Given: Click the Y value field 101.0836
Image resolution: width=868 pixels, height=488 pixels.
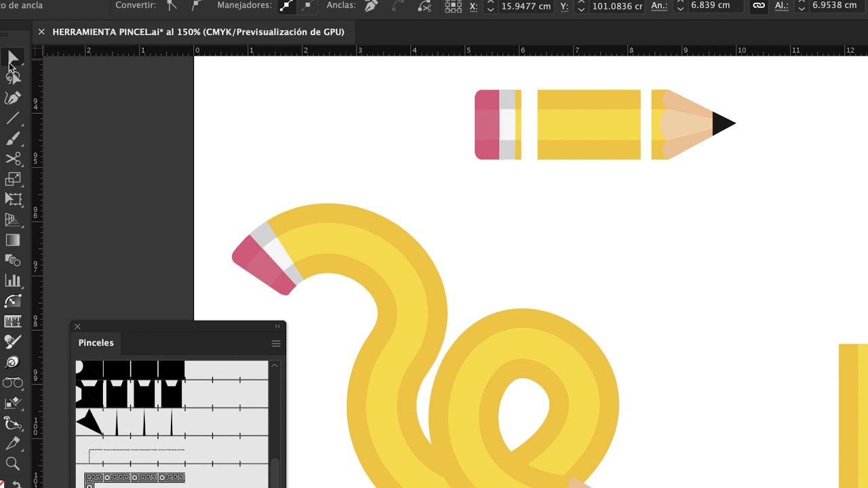Looking at the screenshot, I should (616, 5).
